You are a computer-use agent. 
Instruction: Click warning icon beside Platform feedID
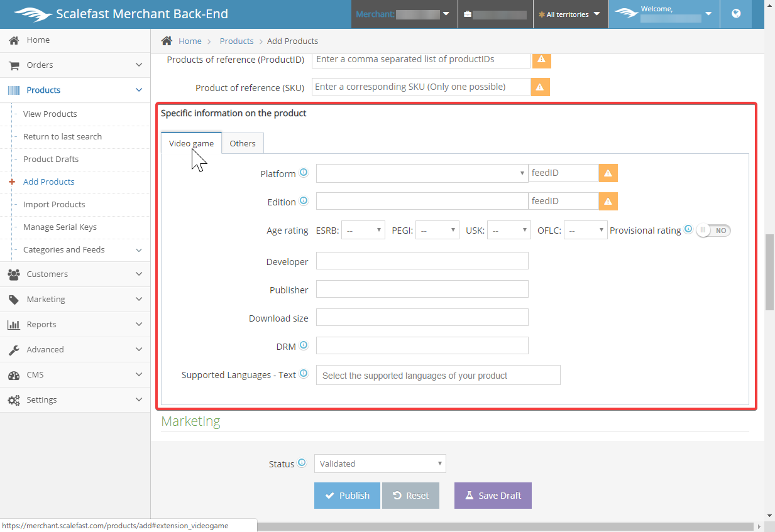608,173
